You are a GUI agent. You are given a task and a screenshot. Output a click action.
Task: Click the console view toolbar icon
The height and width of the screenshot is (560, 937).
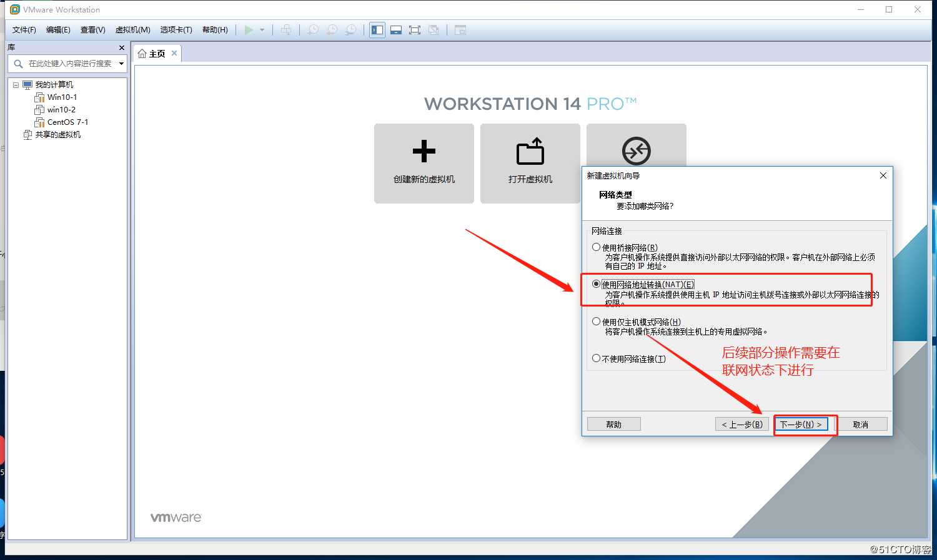pos(460,30)
